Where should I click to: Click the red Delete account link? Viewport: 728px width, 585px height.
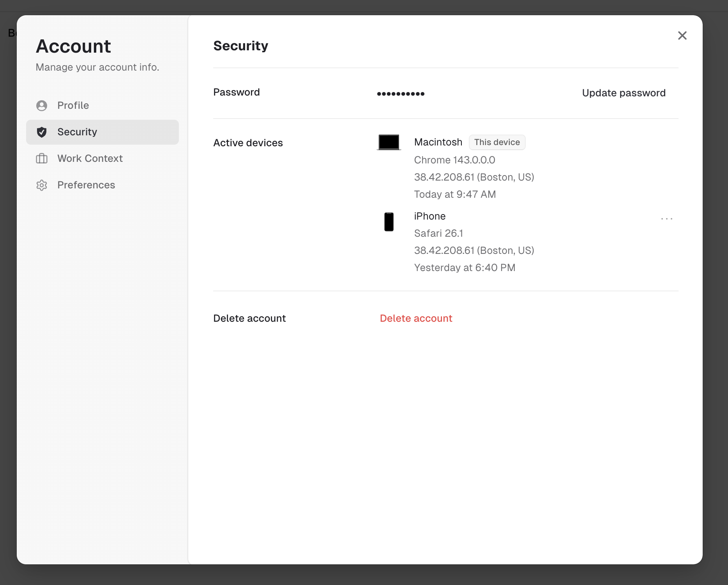pos(416,319)
